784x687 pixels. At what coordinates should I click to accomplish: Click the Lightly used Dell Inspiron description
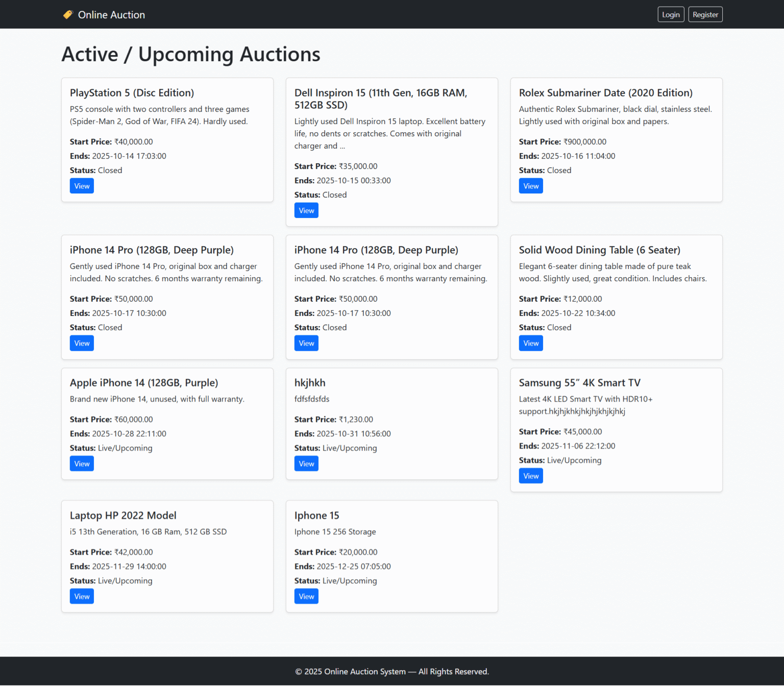390,134
